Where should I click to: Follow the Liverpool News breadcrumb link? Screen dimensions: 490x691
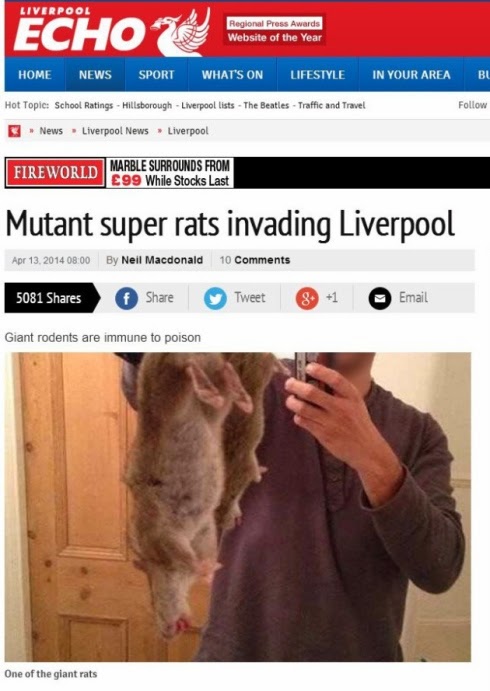pyautogui.click(x=115, y=131)
